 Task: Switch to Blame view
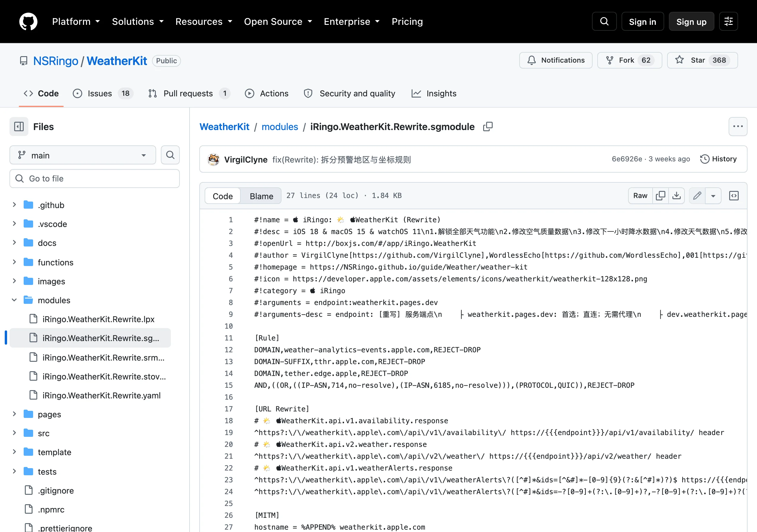(261, 196)
